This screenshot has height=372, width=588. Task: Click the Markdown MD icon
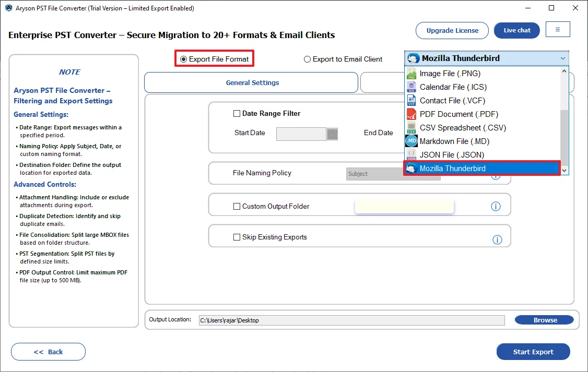pyautogui.click(x=411, y=141)
